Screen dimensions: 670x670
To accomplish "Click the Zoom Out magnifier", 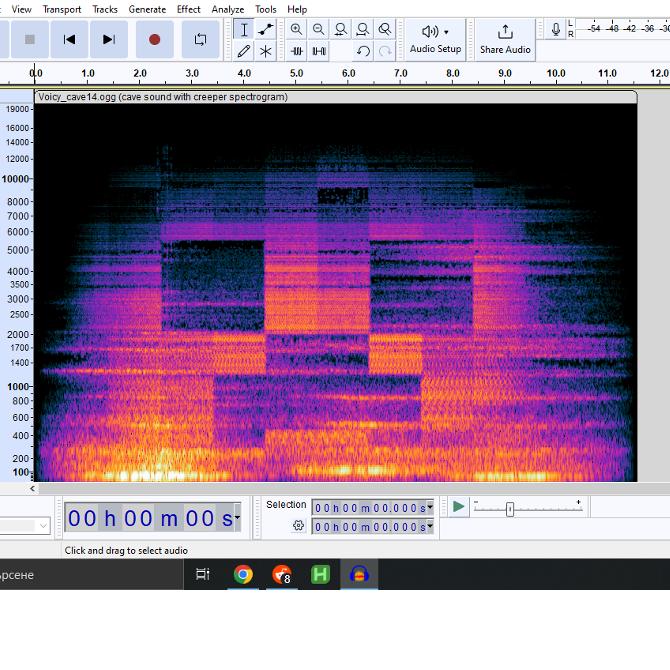I will pyautogui.click(x=319, y=30).
